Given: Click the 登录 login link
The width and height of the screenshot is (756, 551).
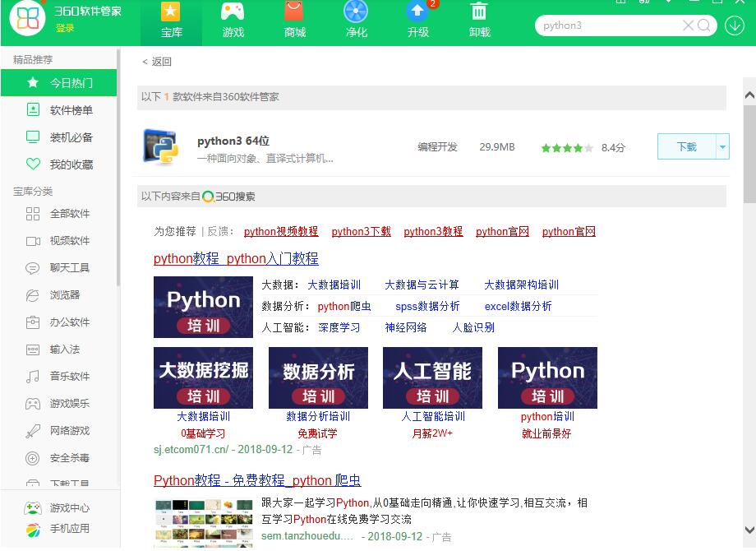Looking at the screenshot, I should pyautogui.click(x=65, y=28).
